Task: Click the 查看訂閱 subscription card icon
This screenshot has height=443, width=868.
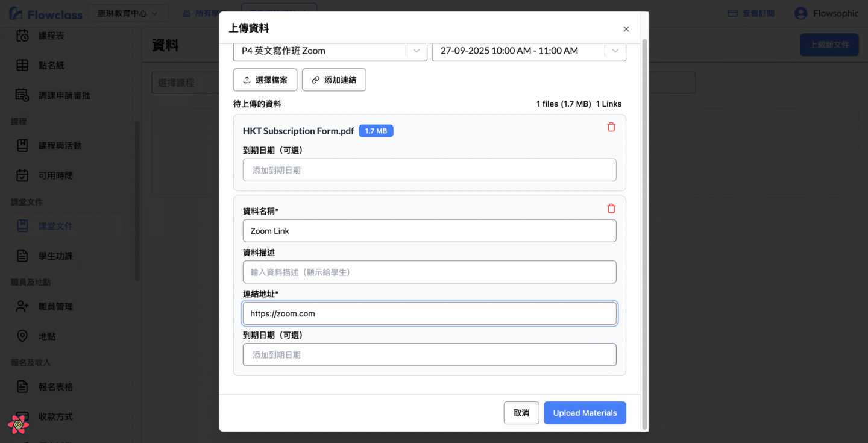Action: pos(733,13)
